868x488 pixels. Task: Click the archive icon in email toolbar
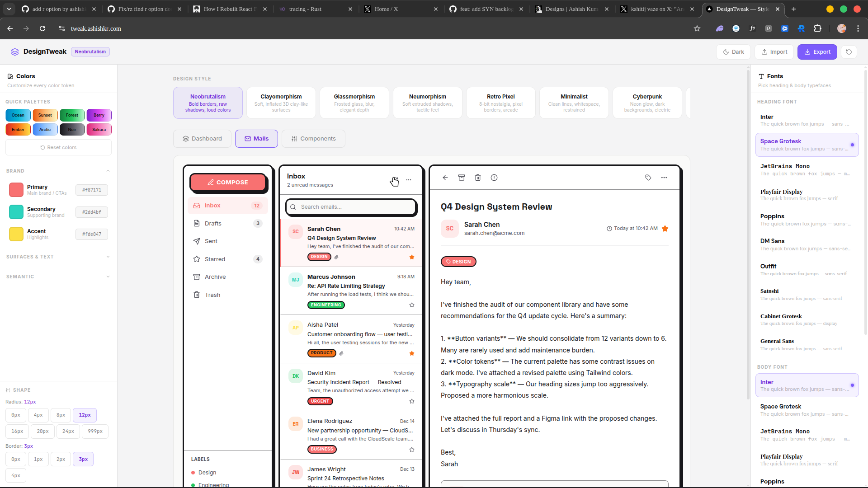[462, 178]
